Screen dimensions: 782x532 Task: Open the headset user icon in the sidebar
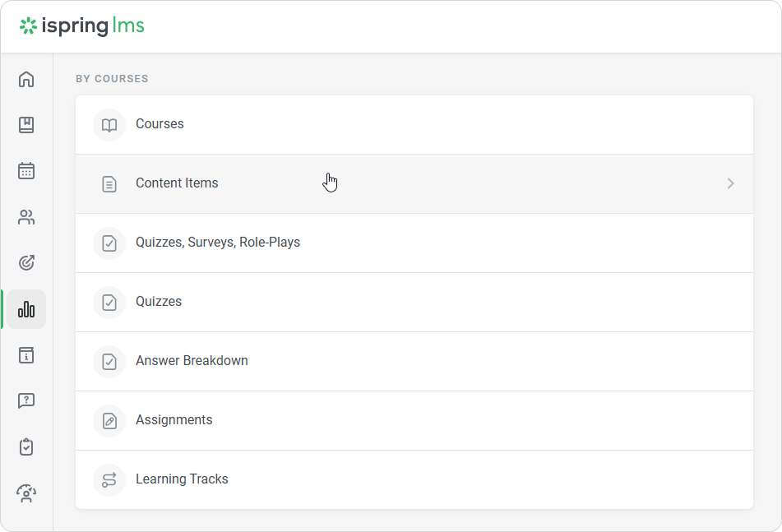pos(26,493)
